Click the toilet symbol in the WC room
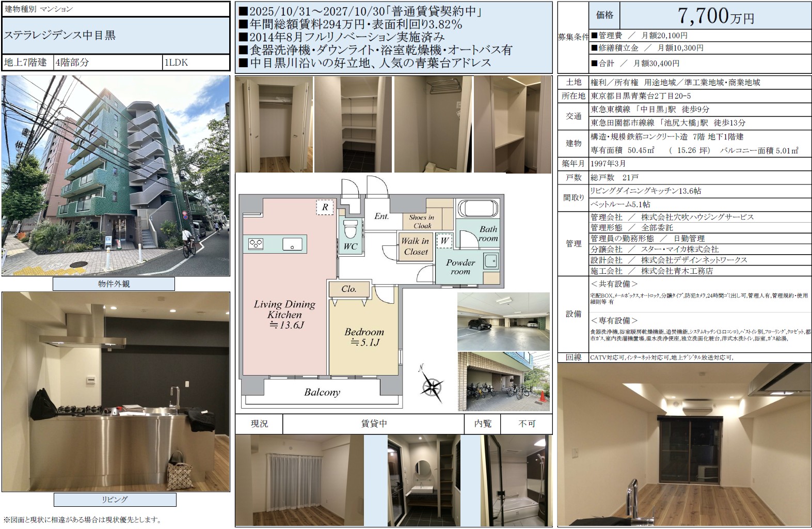This screenshot has width=812, height=529. pyautogui.click(x=351, y=228)
